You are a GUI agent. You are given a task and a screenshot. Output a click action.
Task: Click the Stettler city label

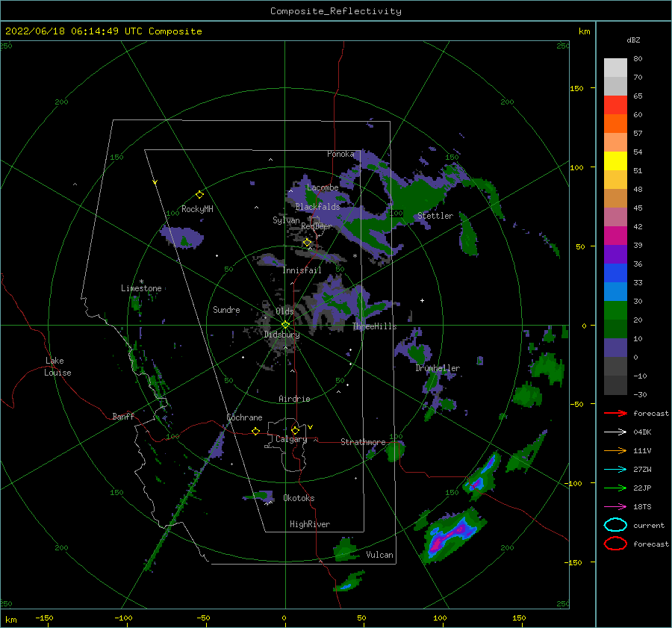(435, 216)
